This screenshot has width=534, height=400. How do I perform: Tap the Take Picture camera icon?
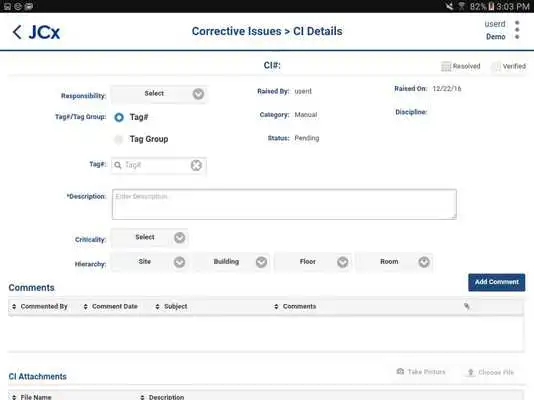400,371
